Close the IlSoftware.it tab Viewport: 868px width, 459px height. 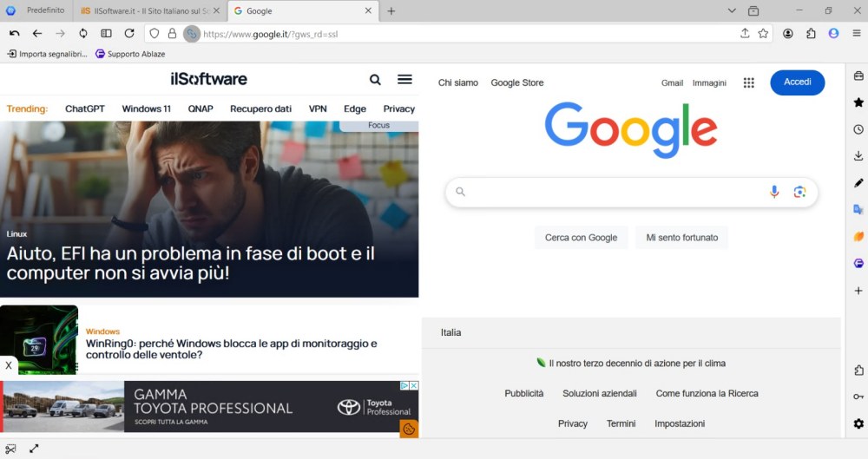pos(216,10)
